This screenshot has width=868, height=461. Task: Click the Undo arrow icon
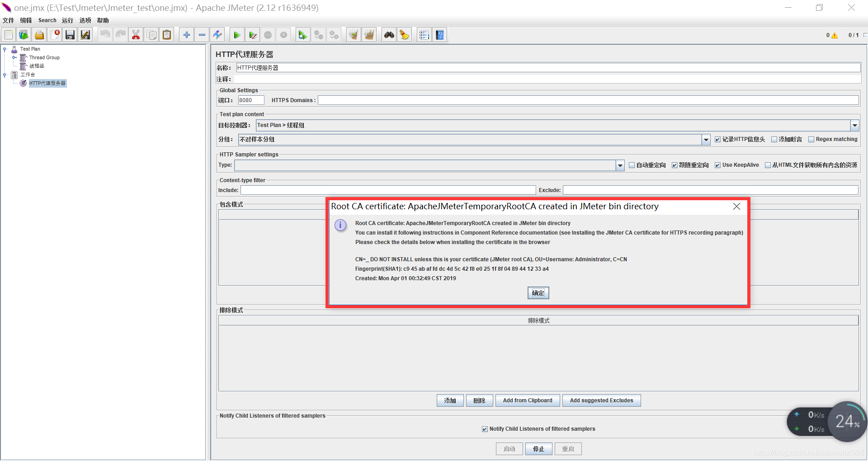click(x=105, y=35)
